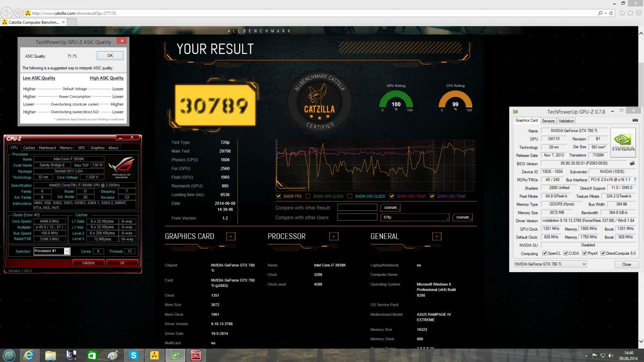Click COMPARE next to other Result

pyautogui.click(x=390, y=208)
